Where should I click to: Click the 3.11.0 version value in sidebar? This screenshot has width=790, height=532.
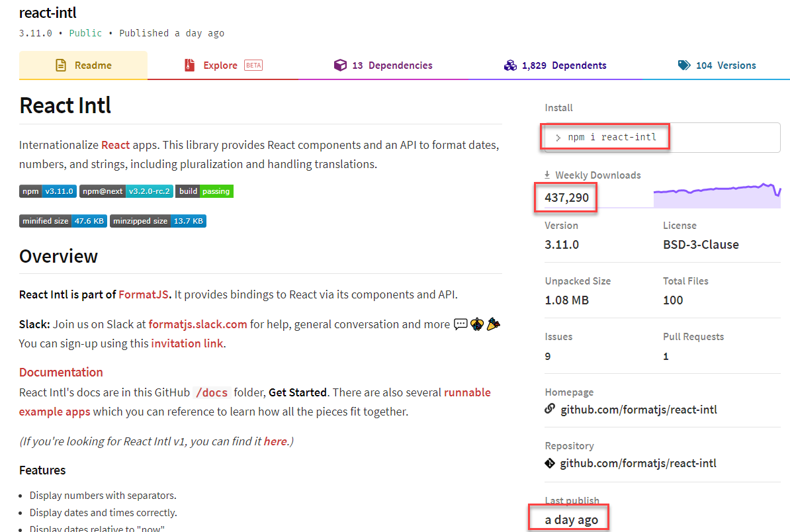tap(562, 244)
